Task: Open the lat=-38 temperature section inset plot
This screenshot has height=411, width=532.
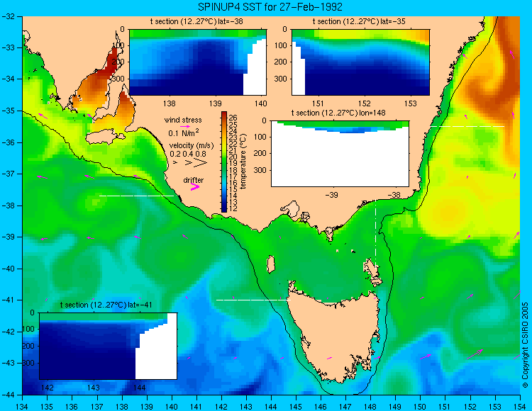Action: point(198,62)
